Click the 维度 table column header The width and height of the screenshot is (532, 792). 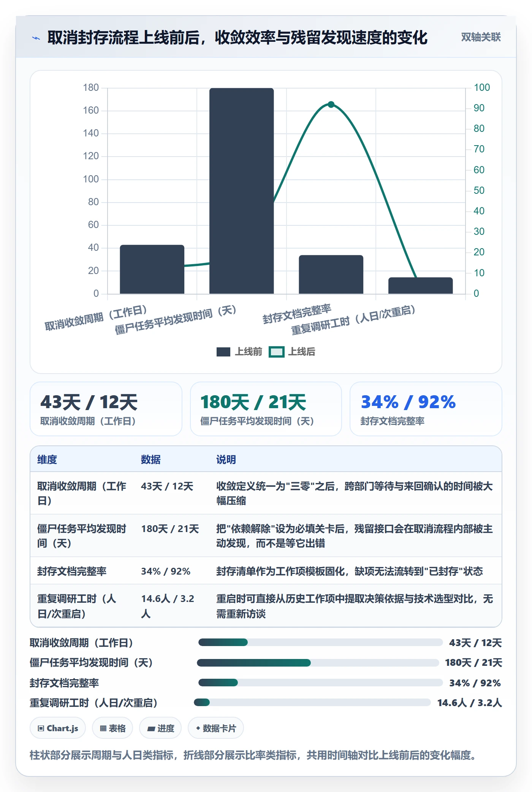tap(47, 459)
